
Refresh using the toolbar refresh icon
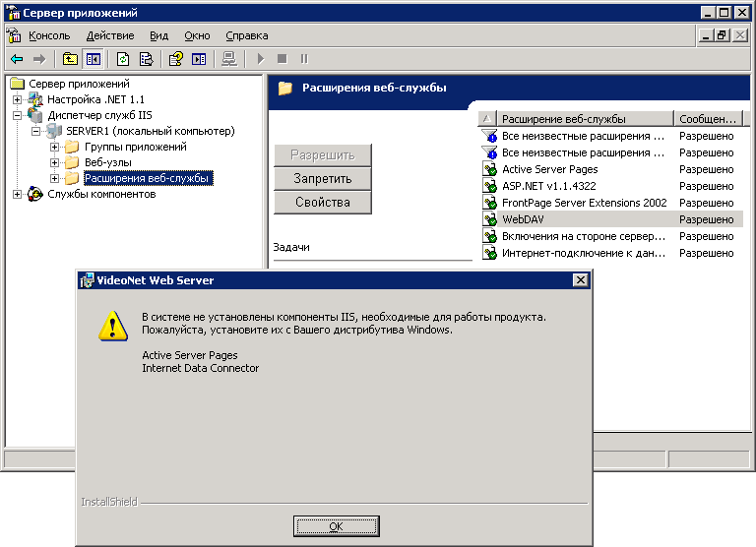coord(123,59)
